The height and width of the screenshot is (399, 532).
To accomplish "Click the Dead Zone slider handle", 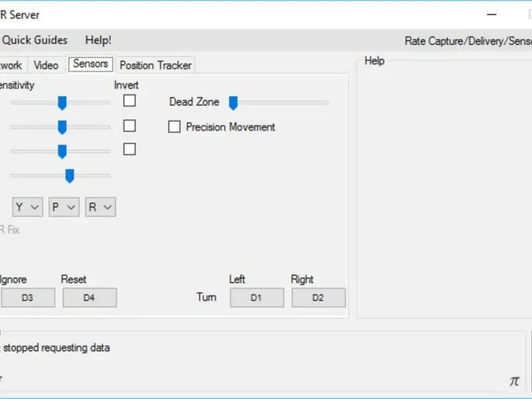I will click(x=233, y=102).
